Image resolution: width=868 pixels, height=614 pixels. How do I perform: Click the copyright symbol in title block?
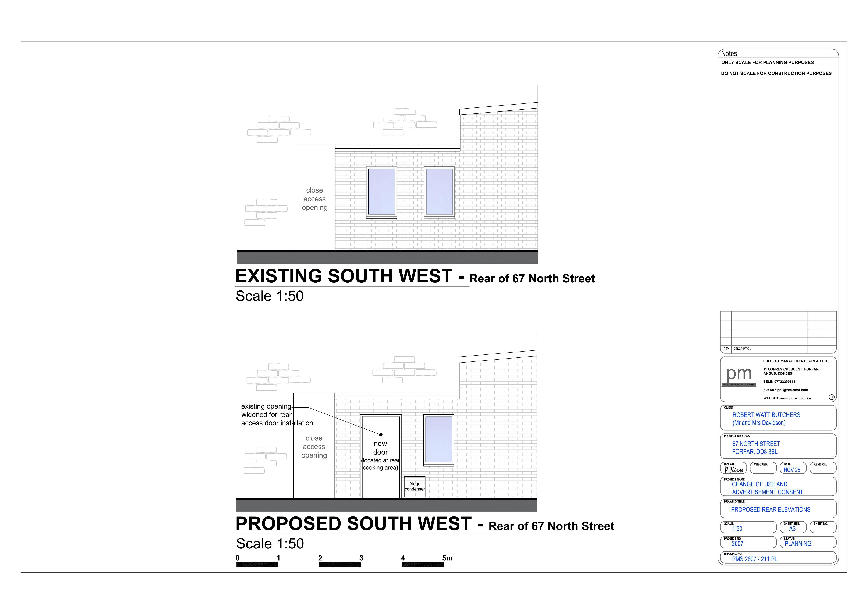pos(831,397)
